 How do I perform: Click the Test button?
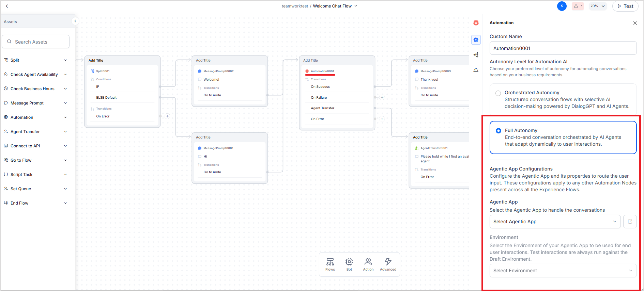pos(625,6)
